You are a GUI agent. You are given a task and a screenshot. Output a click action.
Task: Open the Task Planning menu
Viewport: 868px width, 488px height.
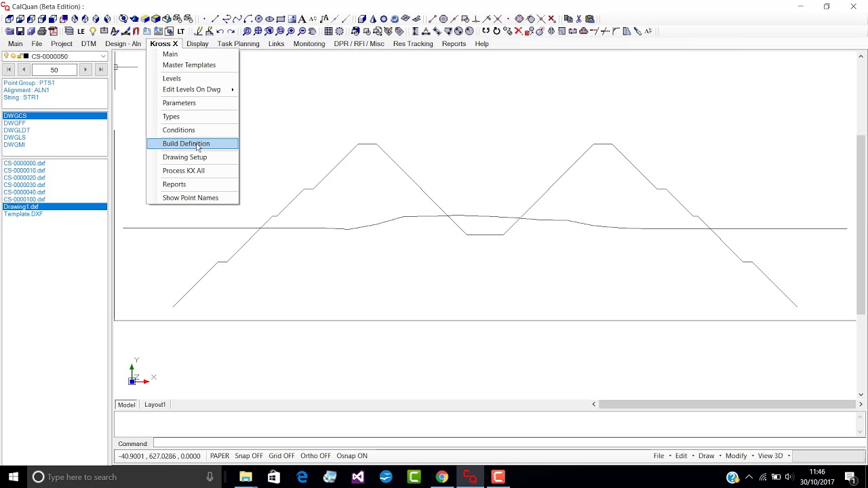point(238,44)
